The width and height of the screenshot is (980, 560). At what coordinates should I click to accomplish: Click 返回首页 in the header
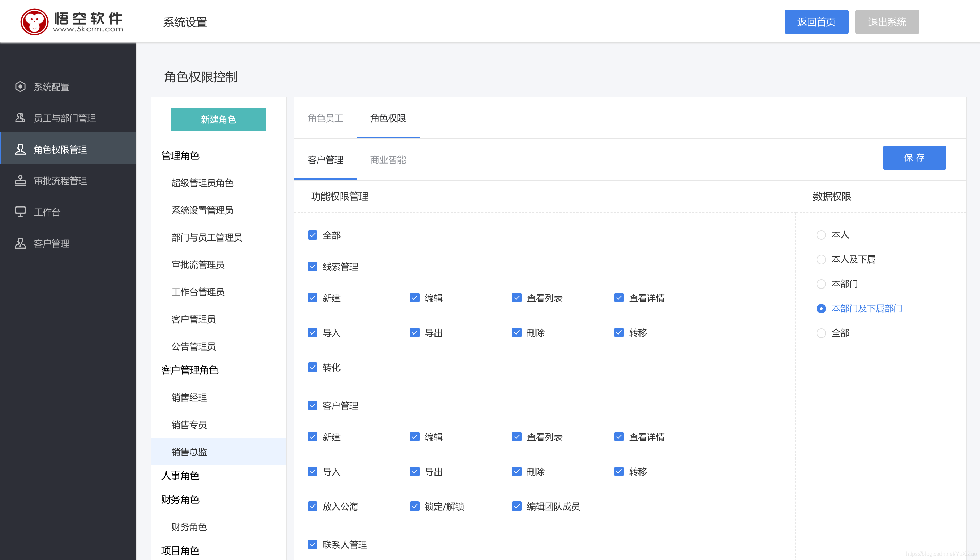click(816, 21)
